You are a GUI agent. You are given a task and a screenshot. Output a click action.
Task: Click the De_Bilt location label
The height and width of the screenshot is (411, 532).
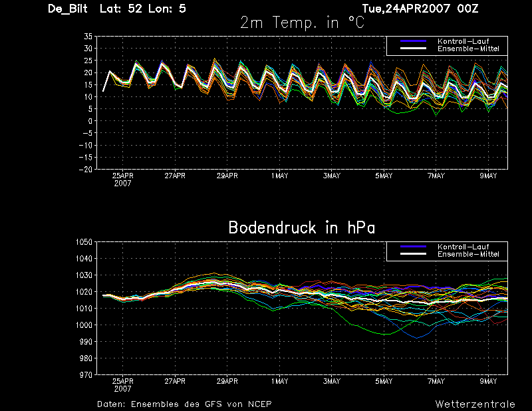coord(68,9)
